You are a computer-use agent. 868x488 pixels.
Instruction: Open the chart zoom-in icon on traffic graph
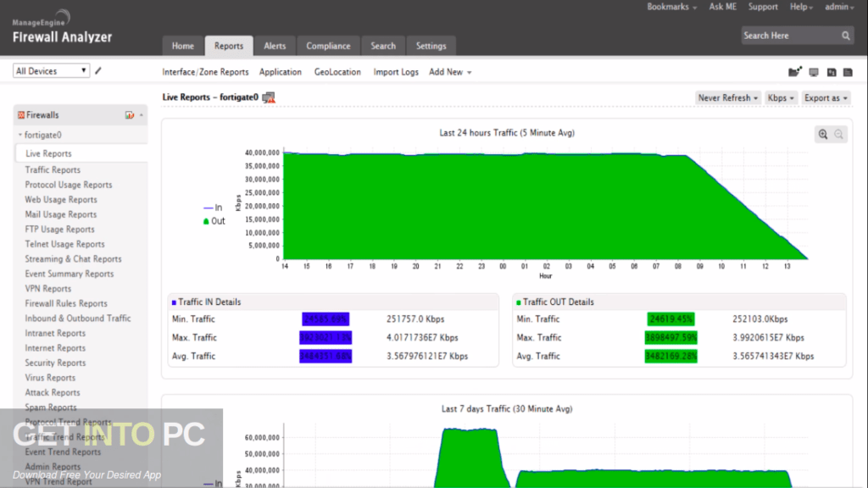coord(822,133)
